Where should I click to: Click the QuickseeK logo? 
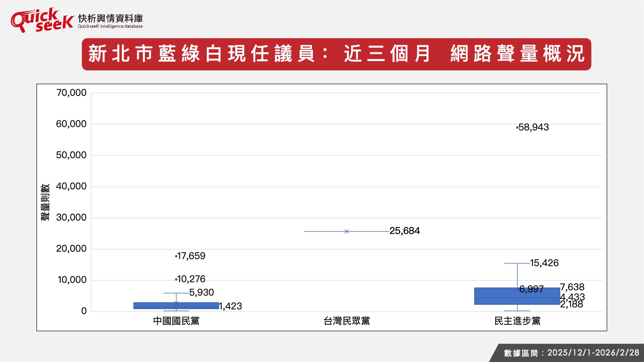click(42, 21)
